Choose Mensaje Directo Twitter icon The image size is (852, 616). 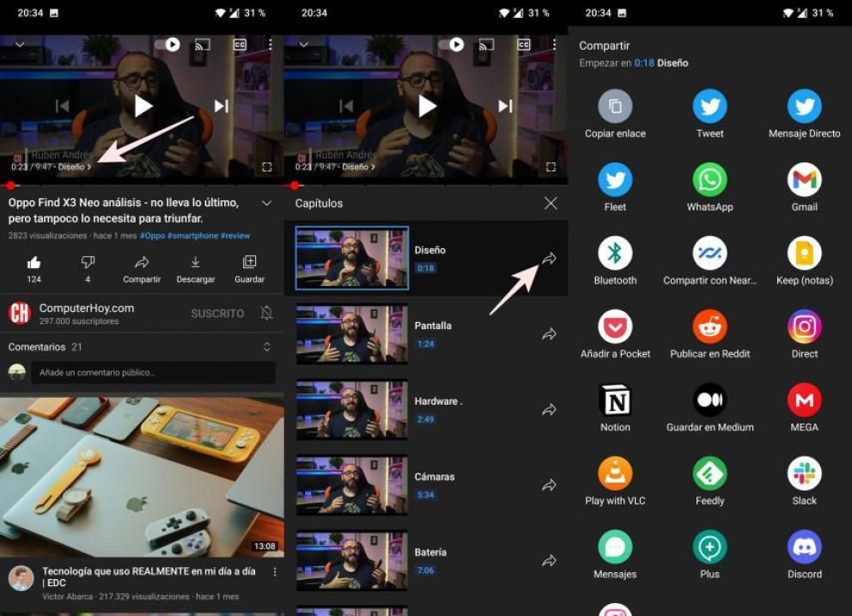(x=804, y=106)
